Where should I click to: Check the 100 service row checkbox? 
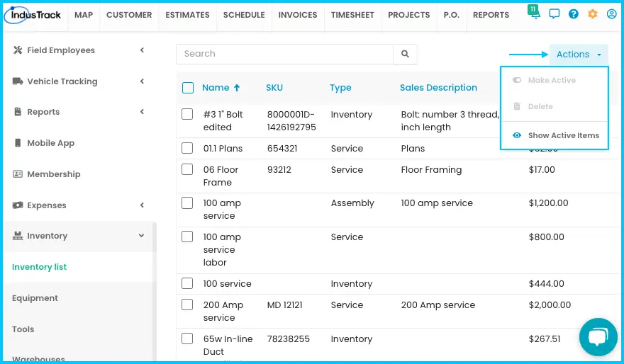187,283
